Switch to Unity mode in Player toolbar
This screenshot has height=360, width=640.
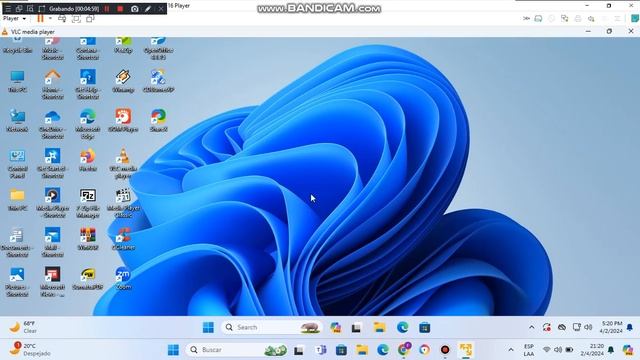[x=90, y=19]
